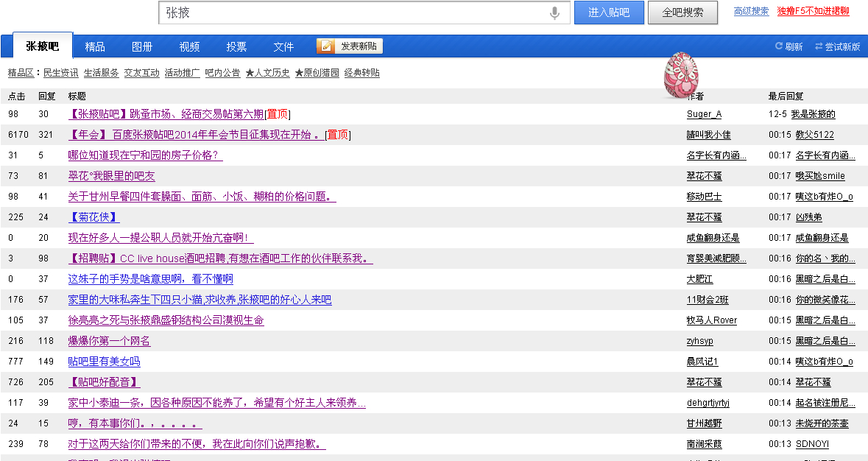Open author Suger_A's profile
Image resolution: width=868 pixels, height=461 pixels.
(x=704, y=114)
